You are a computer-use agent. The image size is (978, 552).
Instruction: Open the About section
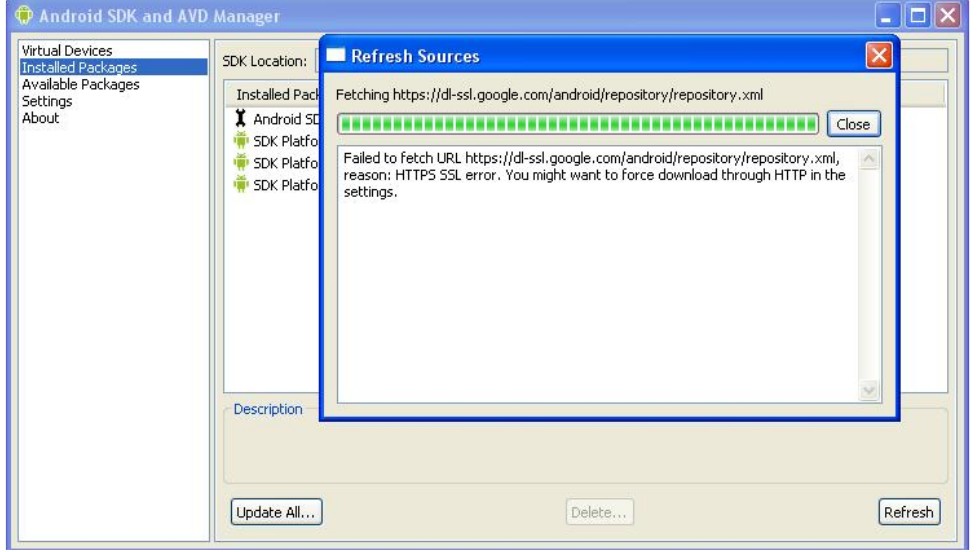click(x=41, y=118)
